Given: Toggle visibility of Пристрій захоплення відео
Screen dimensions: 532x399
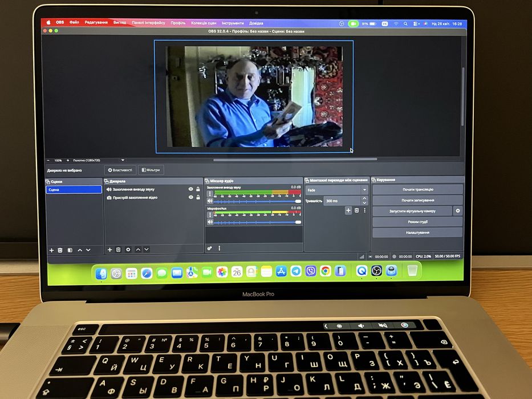Looking at the screenshot, I should (190, 197).
